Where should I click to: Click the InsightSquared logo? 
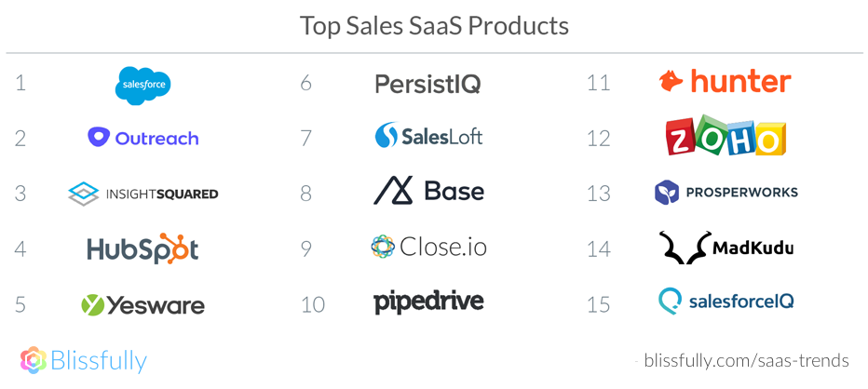click(x=142, y=194)
